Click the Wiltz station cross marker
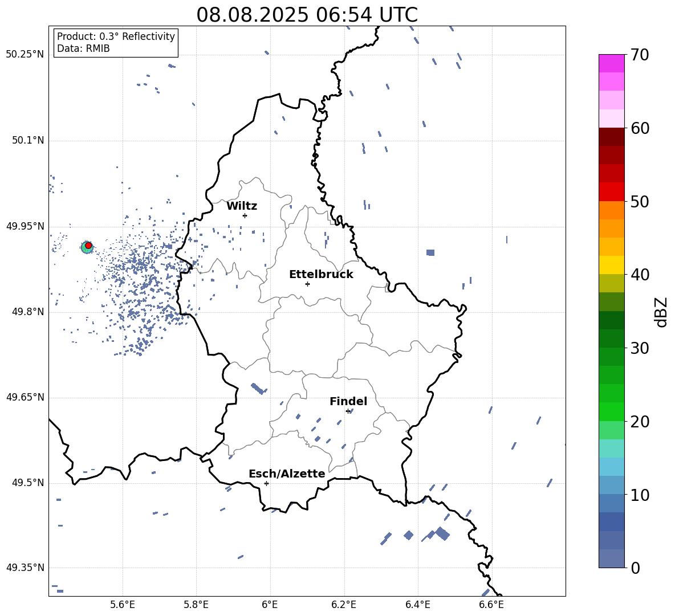Viewport: 675px width, 616px height. (245, 215)
